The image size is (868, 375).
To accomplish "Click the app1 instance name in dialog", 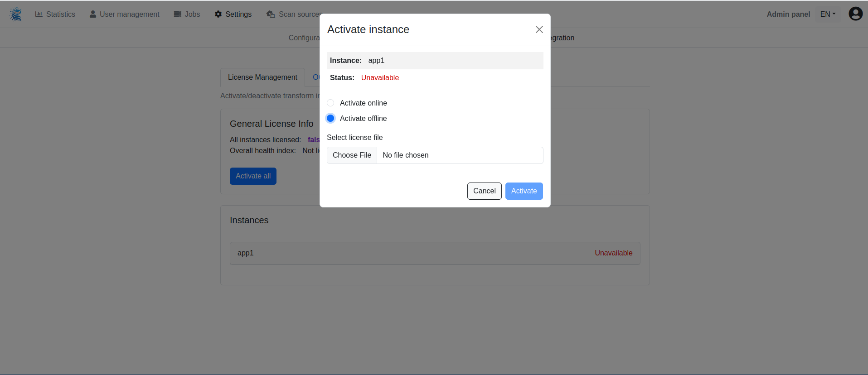I will pyautogui.click(x=376, y=61).
